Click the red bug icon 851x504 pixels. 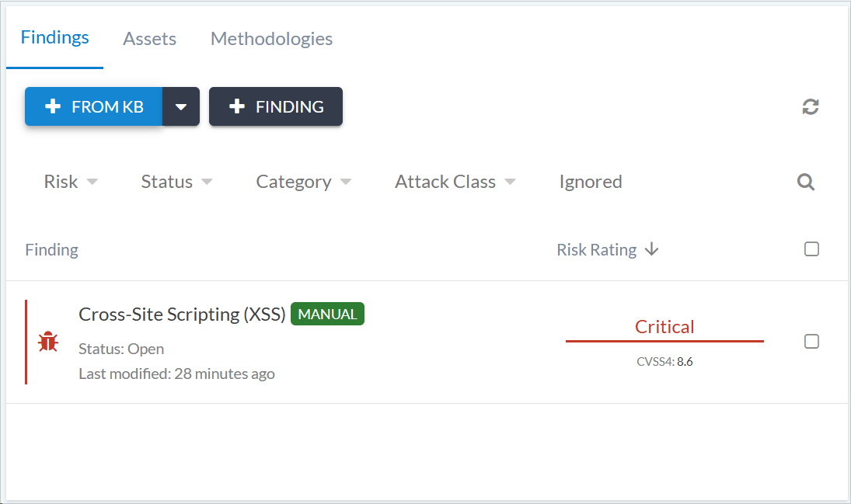(48, 341)
